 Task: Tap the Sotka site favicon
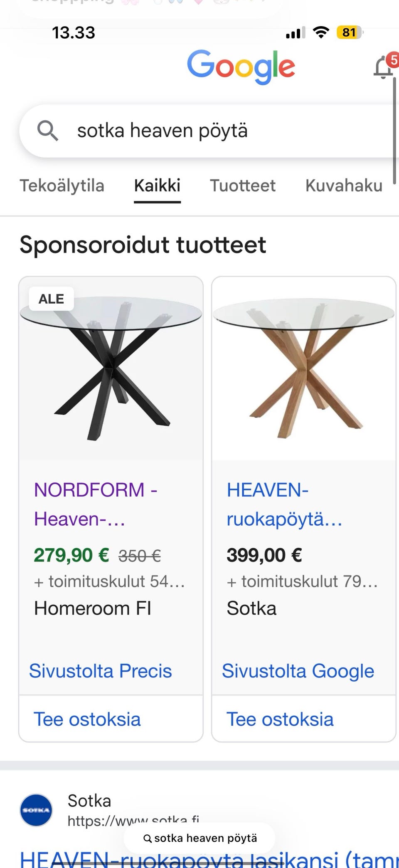click(36, 810)
